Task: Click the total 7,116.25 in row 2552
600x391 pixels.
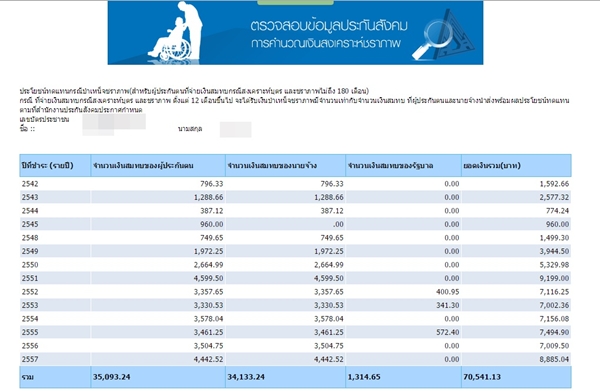Action: 554,292
